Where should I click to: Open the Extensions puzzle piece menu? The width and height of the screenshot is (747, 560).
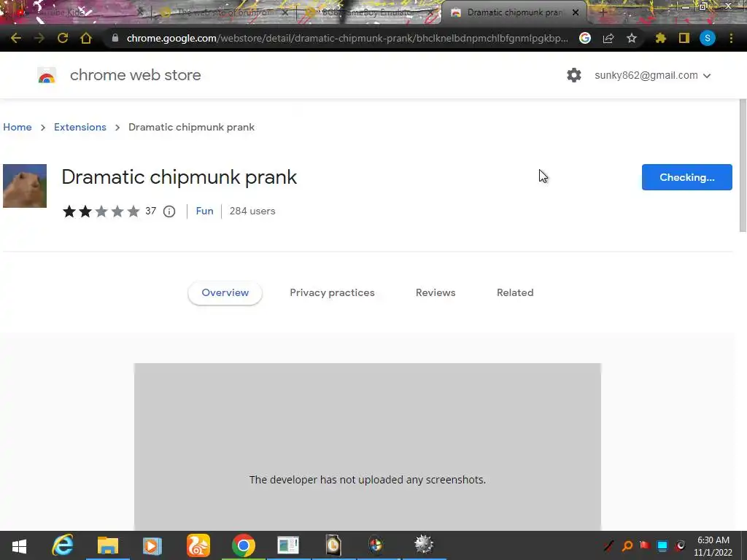coord(660,38)
